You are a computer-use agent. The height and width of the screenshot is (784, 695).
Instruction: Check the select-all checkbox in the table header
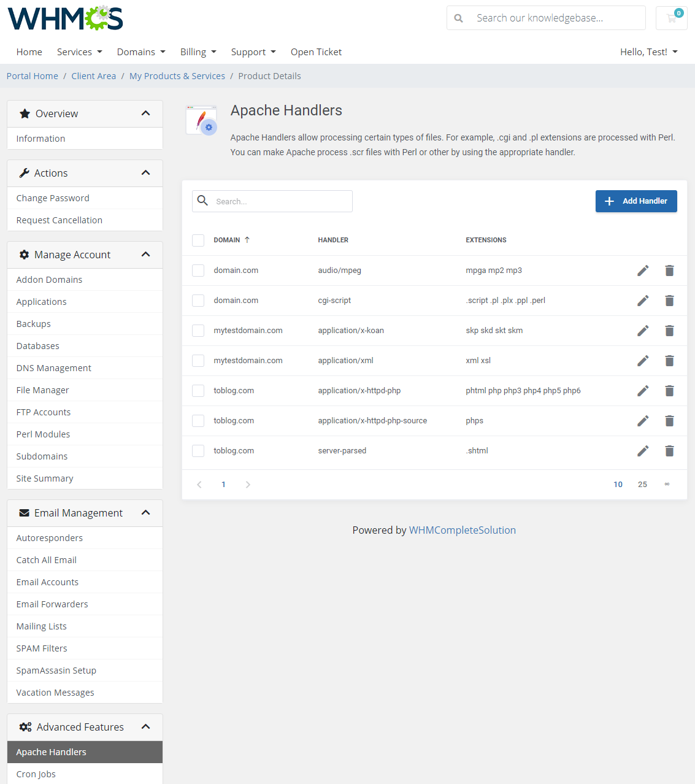point(198,240)
